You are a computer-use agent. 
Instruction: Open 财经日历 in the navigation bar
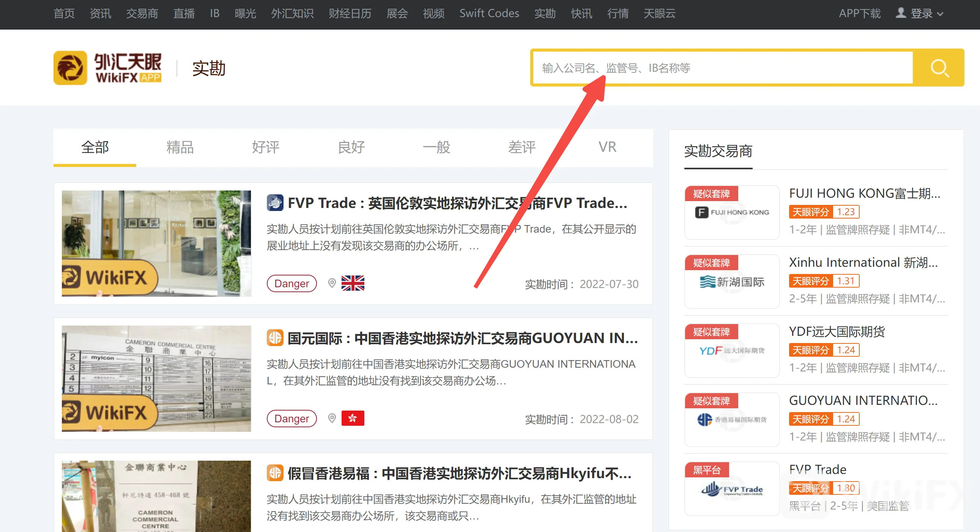pos(350,13)
